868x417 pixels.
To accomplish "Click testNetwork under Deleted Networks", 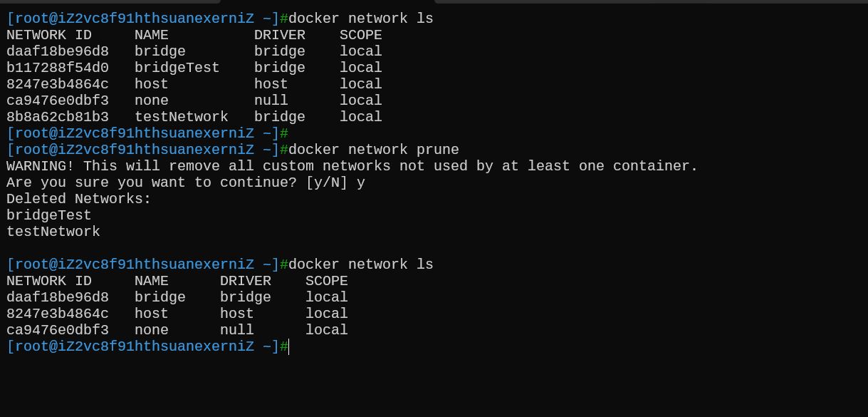I will click(53, 232).
